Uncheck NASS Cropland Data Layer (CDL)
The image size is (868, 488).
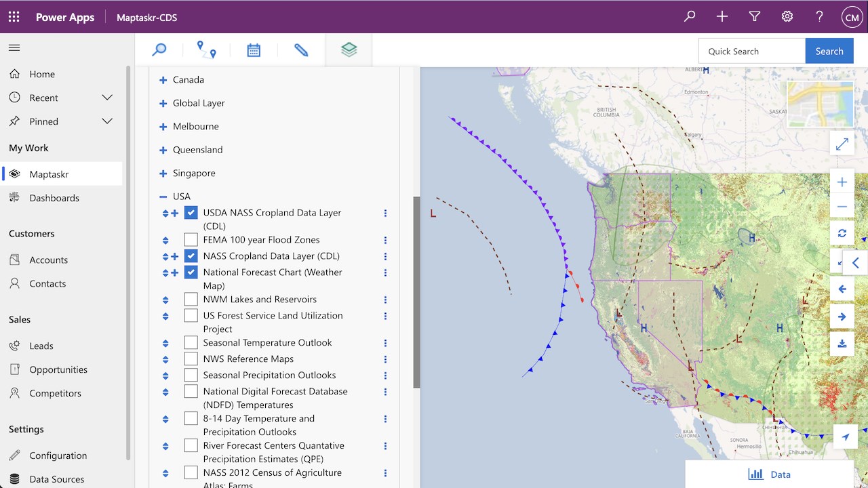(191, 256)
